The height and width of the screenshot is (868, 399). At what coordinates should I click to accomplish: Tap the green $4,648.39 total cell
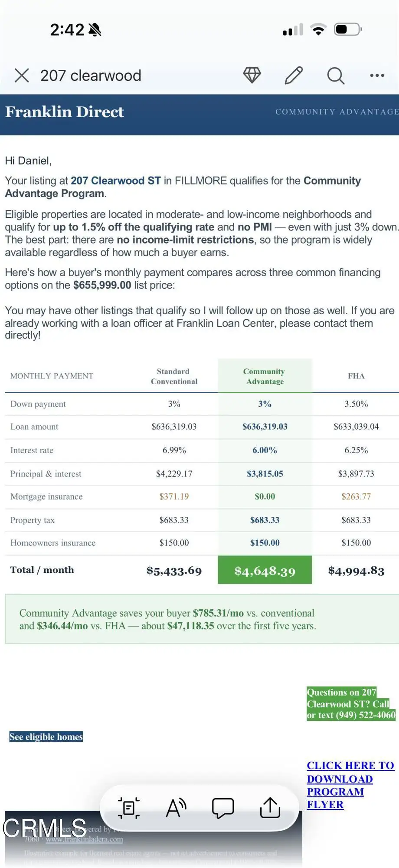pos(265,570)
